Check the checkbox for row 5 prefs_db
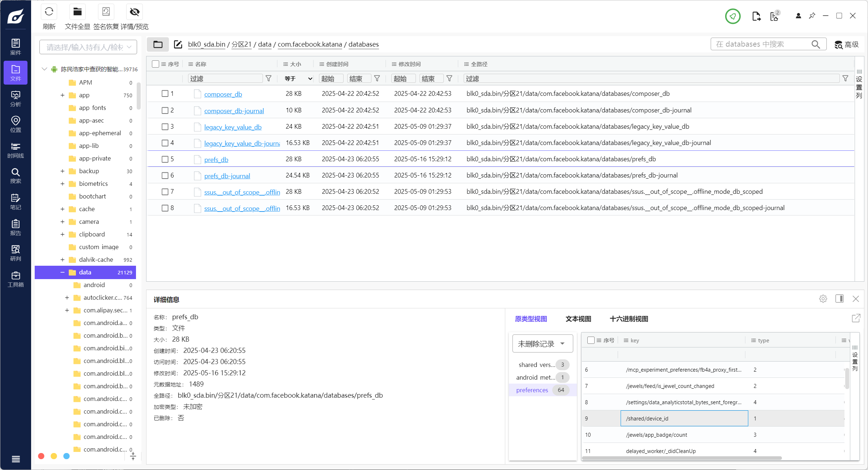The image size is (868, 470). (165, 159)
